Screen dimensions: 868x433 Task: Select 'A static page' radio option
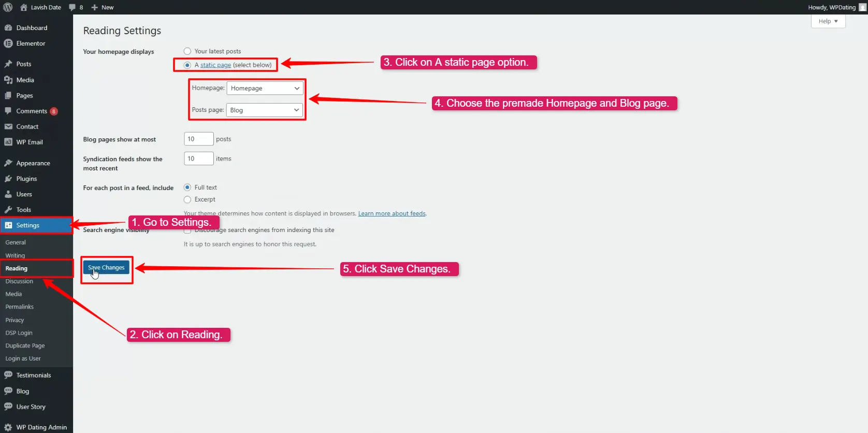click(187, 65)
